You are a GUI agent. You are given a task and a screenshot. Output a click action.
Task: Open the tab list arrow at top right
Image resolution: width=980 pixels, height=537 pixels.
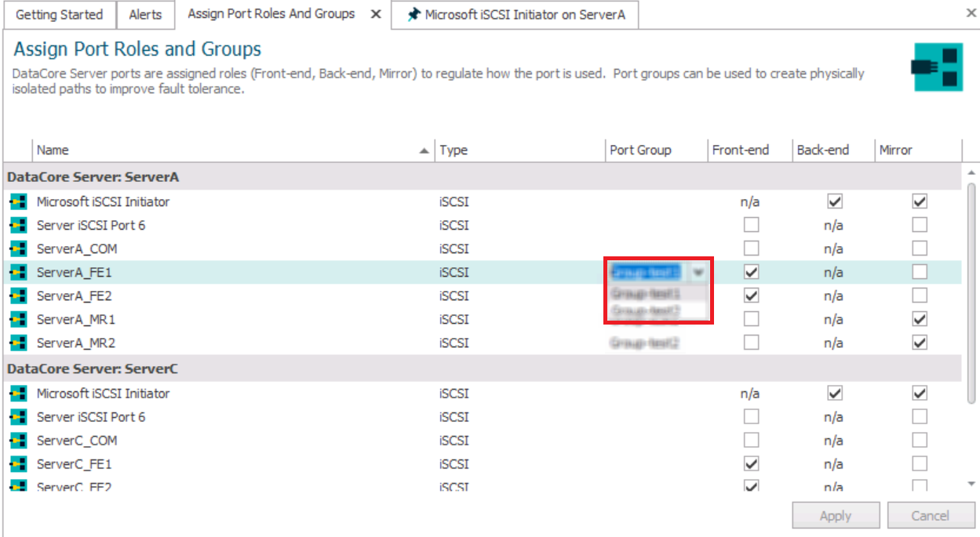click(x=971, y=13)
